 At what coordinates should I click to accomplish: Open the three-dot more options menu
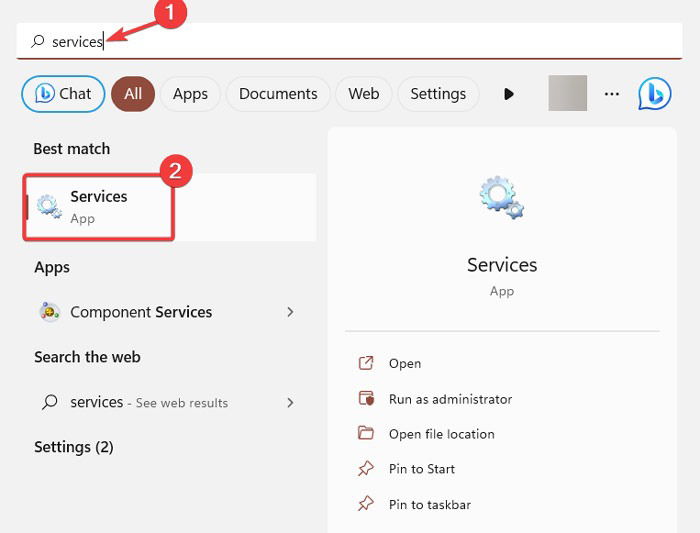point(612,94)
